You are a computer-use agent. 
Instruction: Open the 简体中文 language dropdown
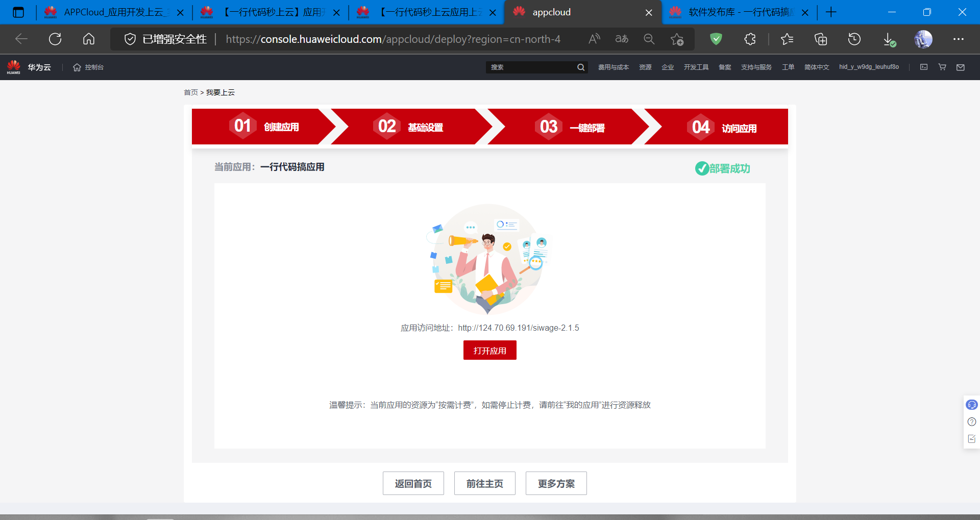816,67
